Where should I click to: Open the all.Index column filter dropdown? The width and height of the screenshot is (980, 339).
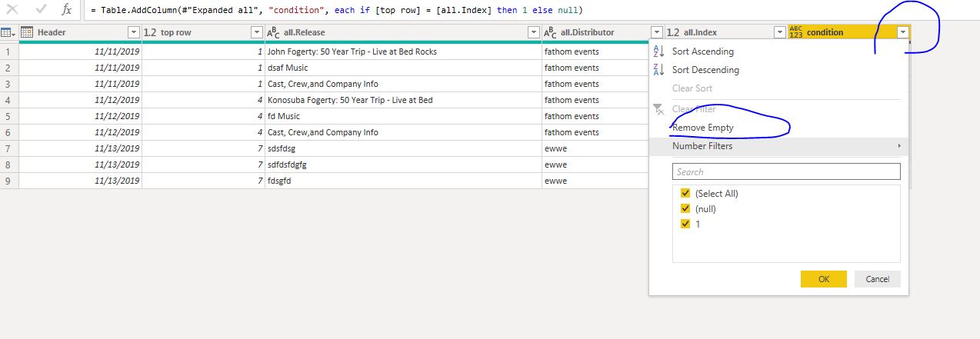coord(779,32)
